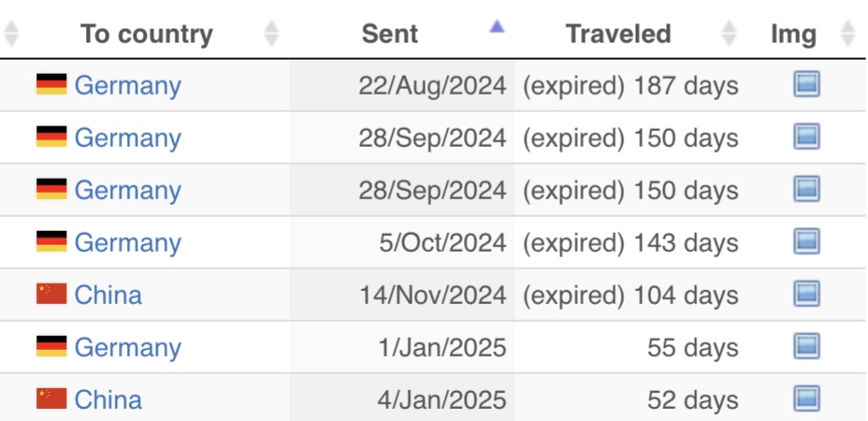Click China flag in the 14/Nov/2024 row
The image size is (868, 421).
click(x=51, y=294)
